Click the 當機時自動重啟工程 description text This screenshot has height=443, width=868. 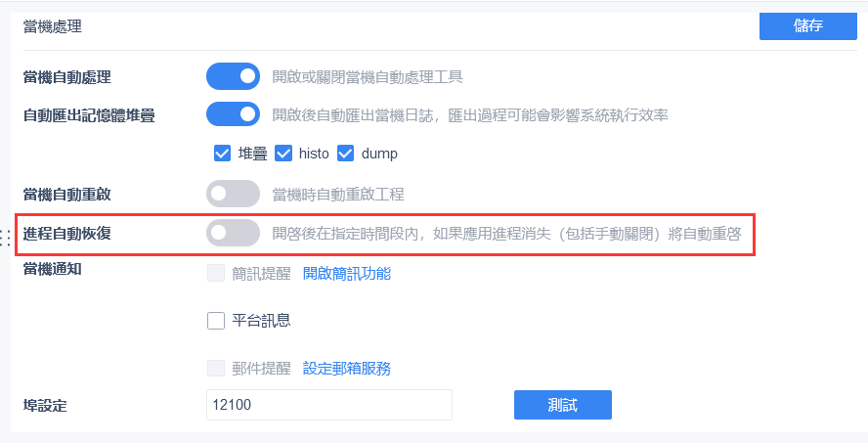pos(338,195)
